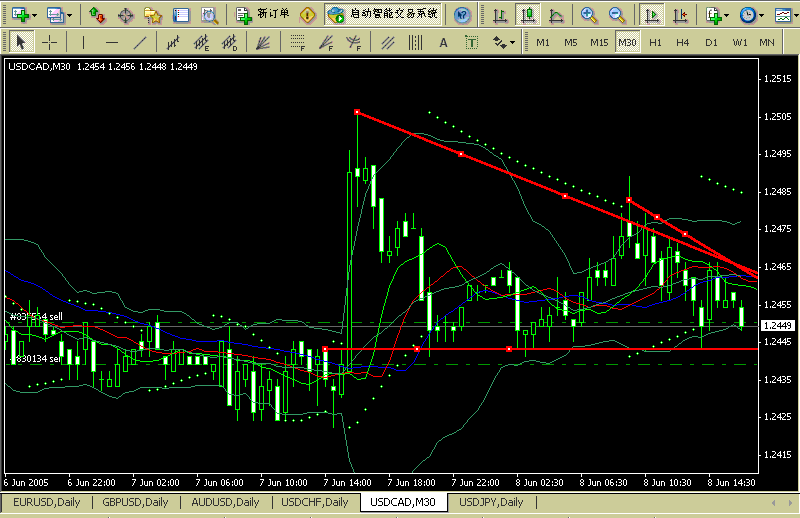Click the red horizontal support line
800x518 pixels.
541,349
